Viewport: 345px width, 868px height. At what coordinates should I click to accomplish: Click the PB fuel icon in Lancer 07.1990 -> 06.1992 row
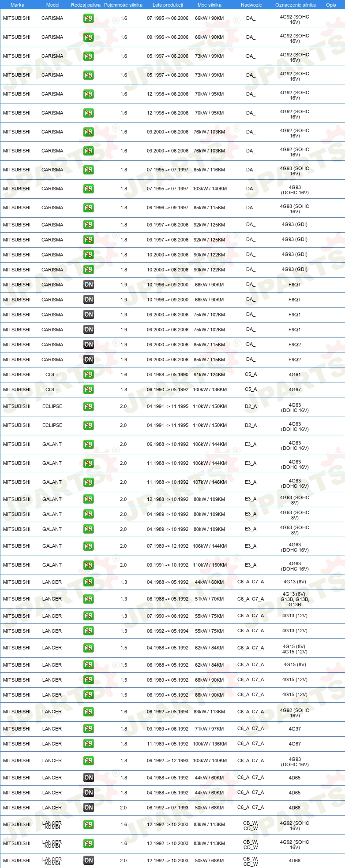pyautogui.click(x=89, y=616)
